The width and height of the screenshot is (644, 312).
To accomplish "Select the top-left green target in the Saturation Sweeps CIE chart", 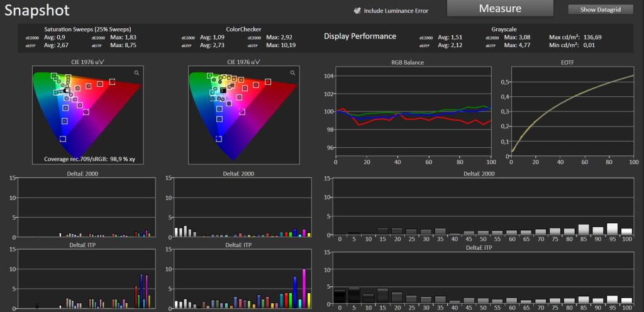I will (54, 75).
